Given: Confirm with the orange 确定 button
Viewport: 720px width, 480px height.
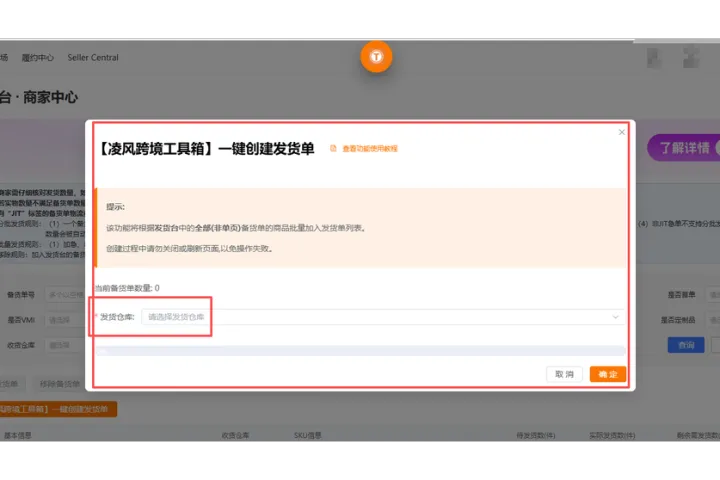Looking at the screenshot, I should [608, 374].
